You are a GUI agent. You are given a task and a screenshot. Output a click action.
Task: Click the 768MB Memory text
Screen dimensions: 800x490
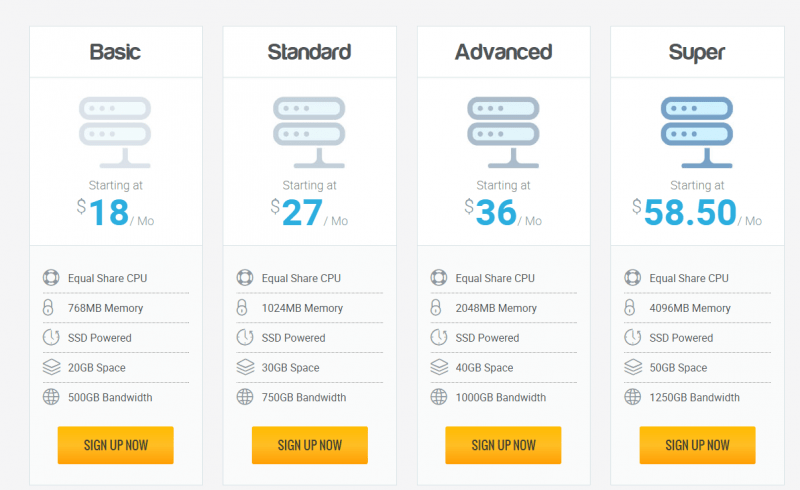(x=106, y=308)
